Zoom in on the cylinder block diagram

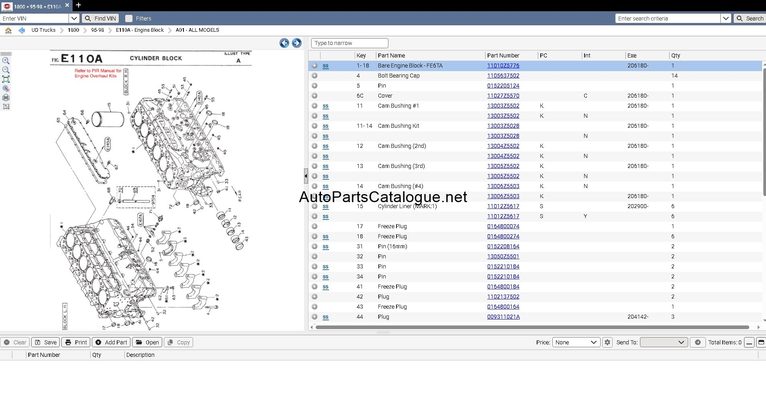point(5,61)
